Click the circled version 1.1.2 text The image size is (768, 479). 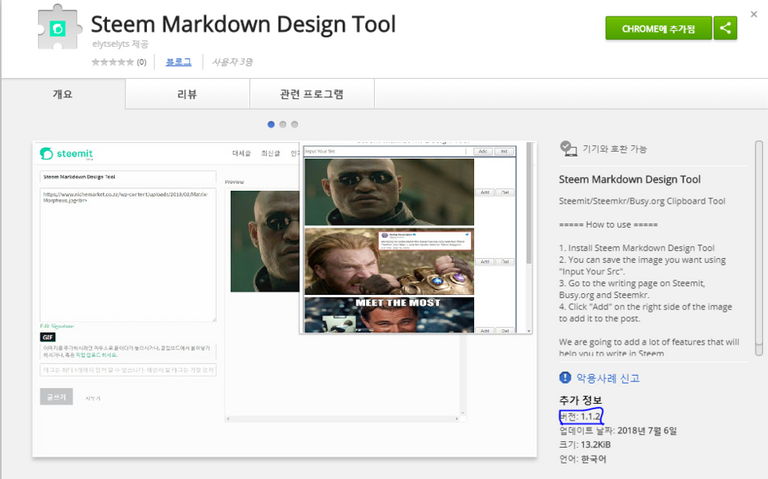pyautogui.click(x=581, y=415)
